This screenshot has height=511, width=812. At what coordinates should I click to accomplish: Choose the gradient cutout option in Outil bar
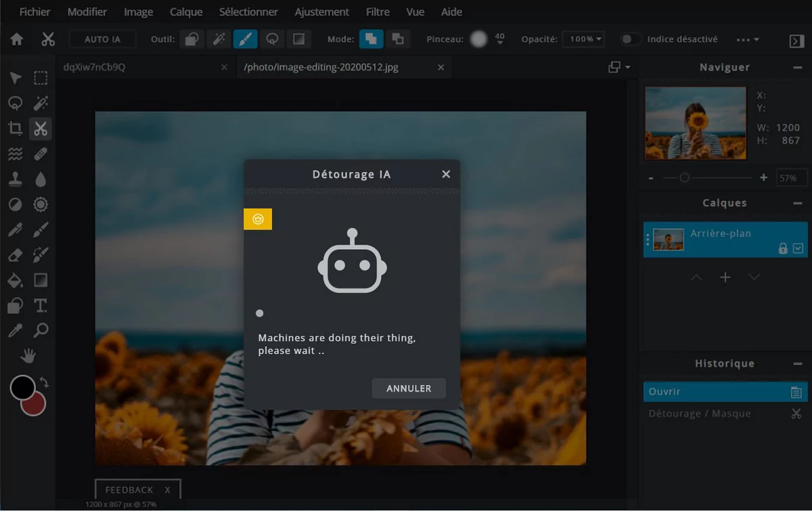(x=298, y=39)
